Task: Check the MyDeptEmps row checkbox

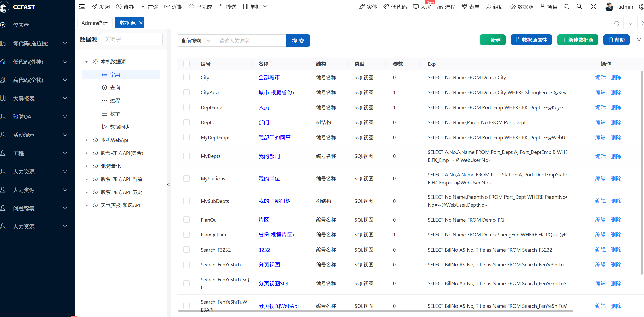Action: 186,137
